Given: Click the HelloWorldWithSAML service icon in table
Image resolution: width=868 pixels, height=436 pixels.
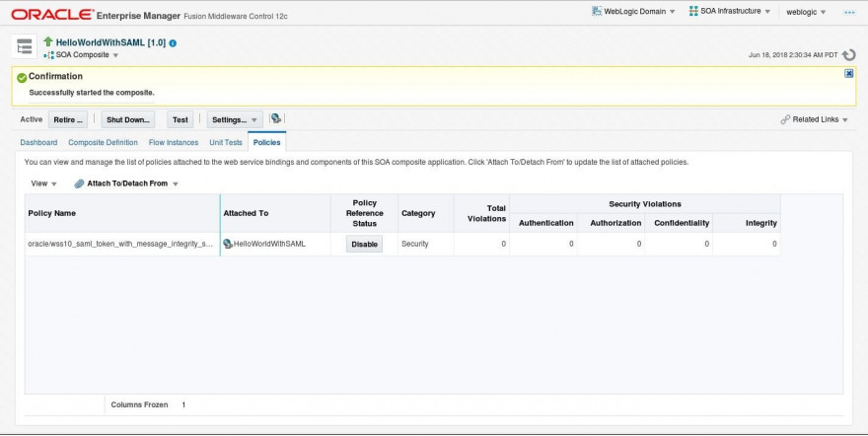Looking at the screenshot, I should pyautogui.click(x=228, y=244).
